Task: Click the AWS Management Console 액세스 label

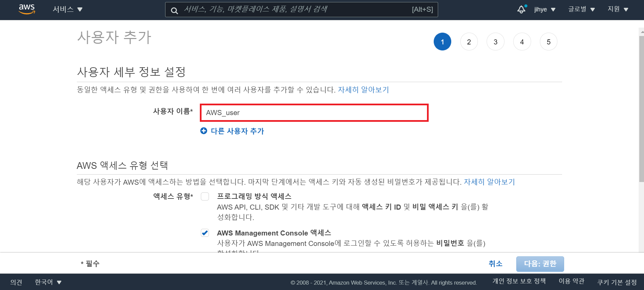Action: pyautogui.click(x=274, y=233)
